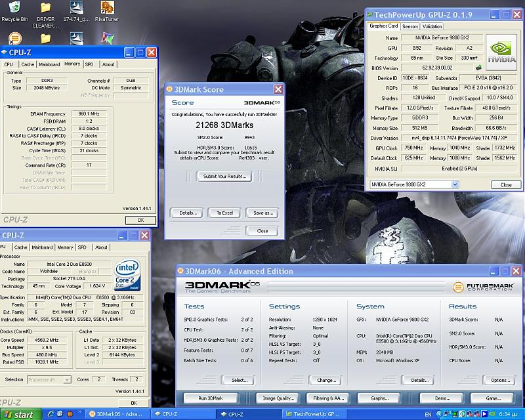Click OK in the CPU-Z Memory window

[x=140, y=220]
